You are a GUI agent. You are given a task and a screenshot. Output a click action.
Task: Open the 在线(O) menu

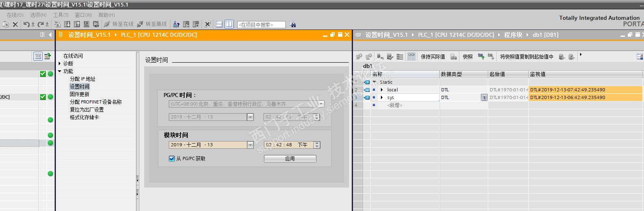coord(15,15)
